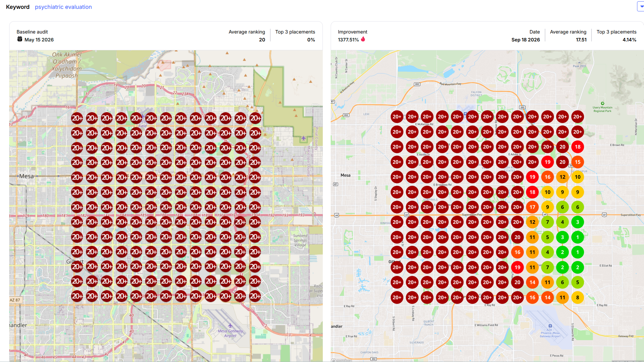Click the Peak 2933 mountain icon
Image resolution: width=644 pixels, height=362 pixels.
click(x=579, y=63)
